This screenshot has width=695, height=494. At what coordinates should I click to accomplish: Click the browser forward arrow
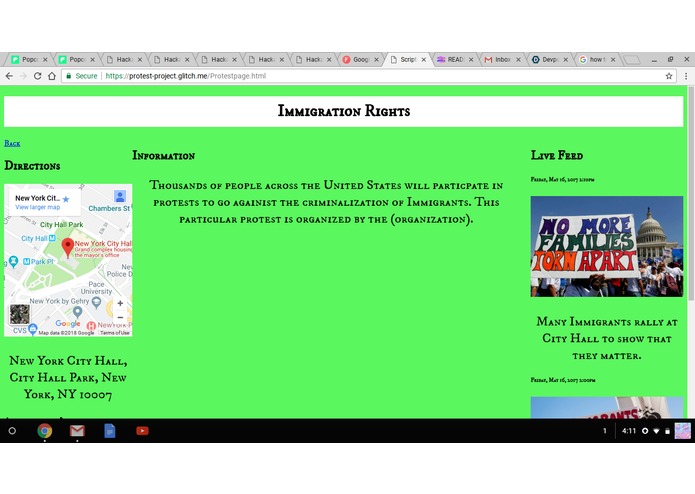(23, 76)
